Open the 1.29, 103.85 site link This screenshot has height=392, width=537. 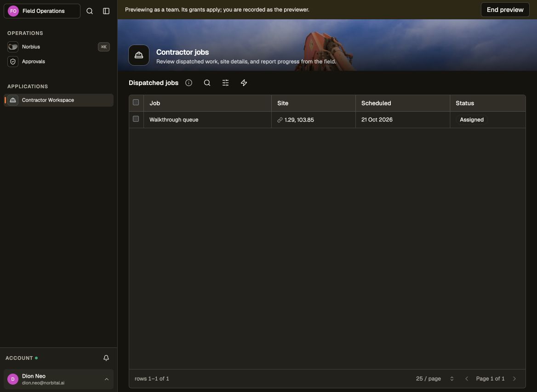coord(299,120)
